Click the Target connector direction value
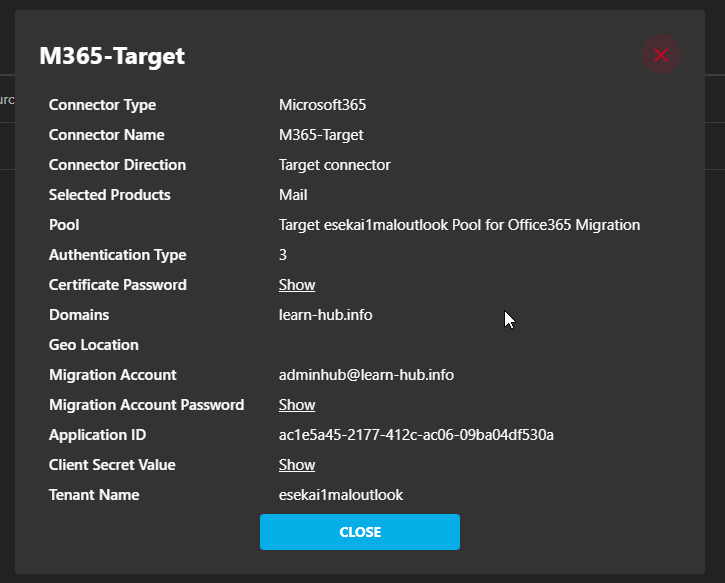 tap(334, 165)
